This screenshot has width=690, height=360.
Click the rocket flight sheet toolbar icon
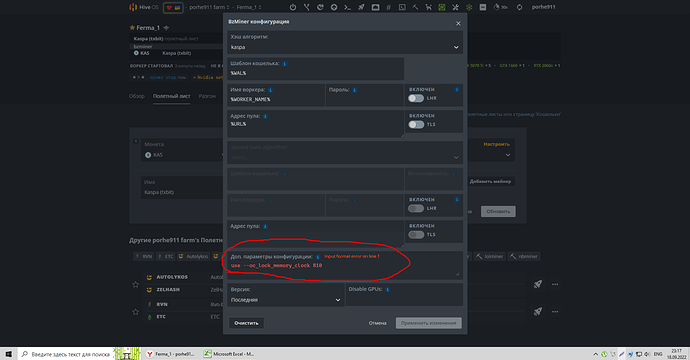[361, 7]
